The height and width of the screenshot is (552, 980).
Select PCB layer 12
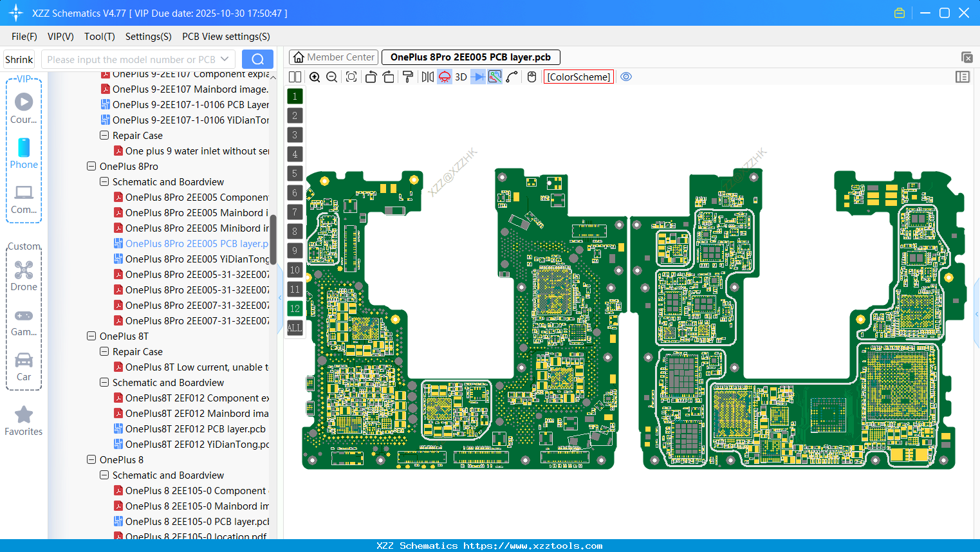pyautogui.click(x=295, y=309)
